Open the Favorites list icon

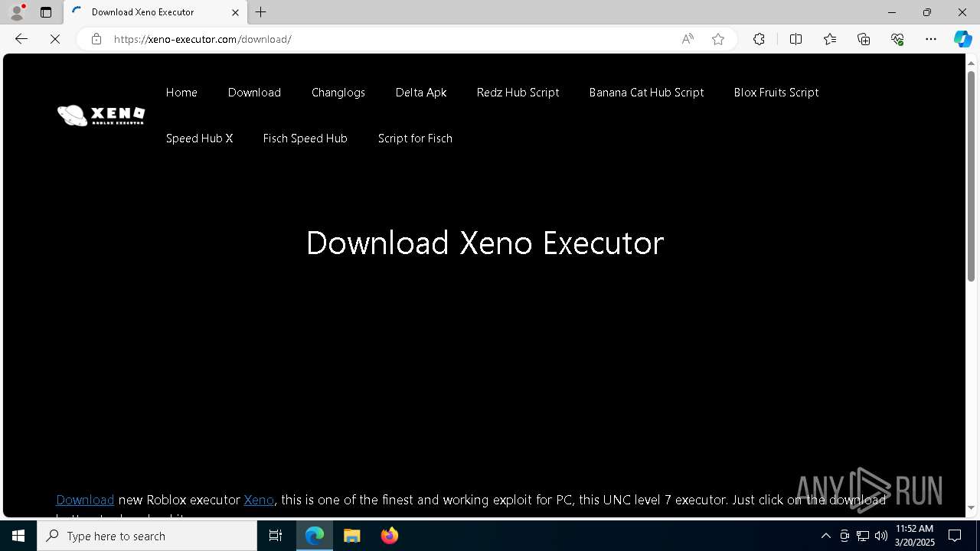coord(830,39)
